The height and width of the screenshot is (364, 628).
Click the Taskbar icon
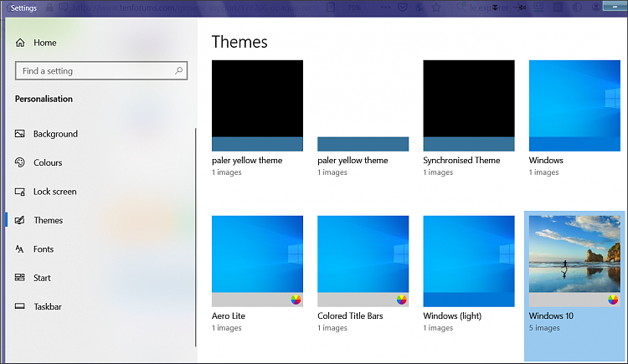[19, 306]
